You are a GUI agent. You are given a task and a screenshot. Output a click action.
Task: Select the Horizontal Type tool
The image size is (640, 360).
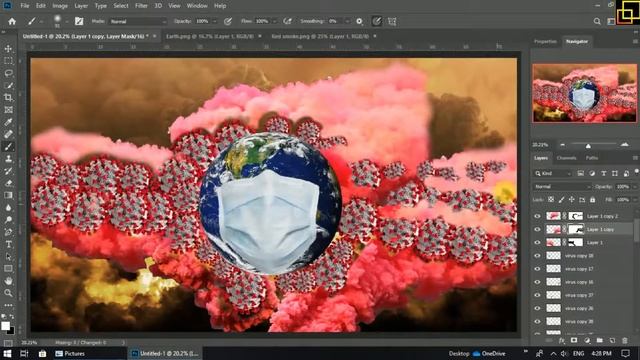(8, 244)
